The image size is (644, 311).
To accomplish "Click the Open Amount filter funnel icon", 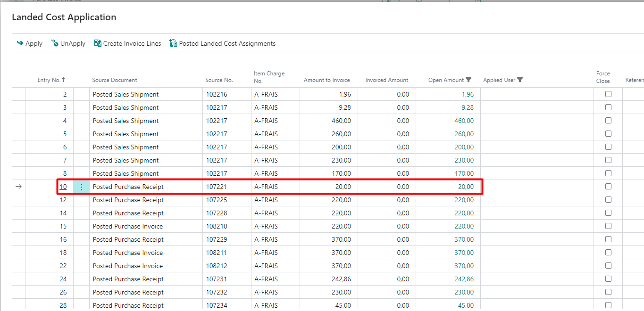I will (x=468, y=80).
